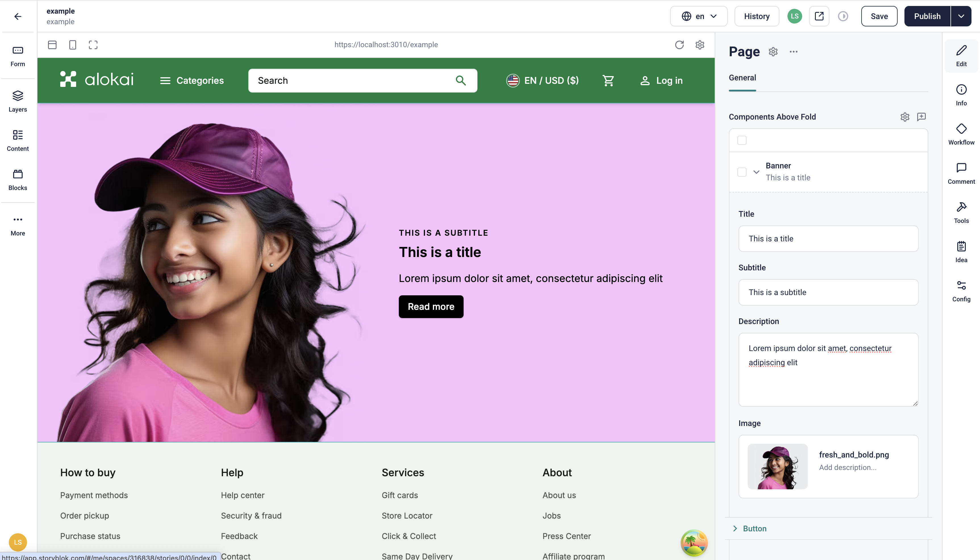Click the Jobs footer link
Screen dimensions: 980x560
tap(552, 516)
